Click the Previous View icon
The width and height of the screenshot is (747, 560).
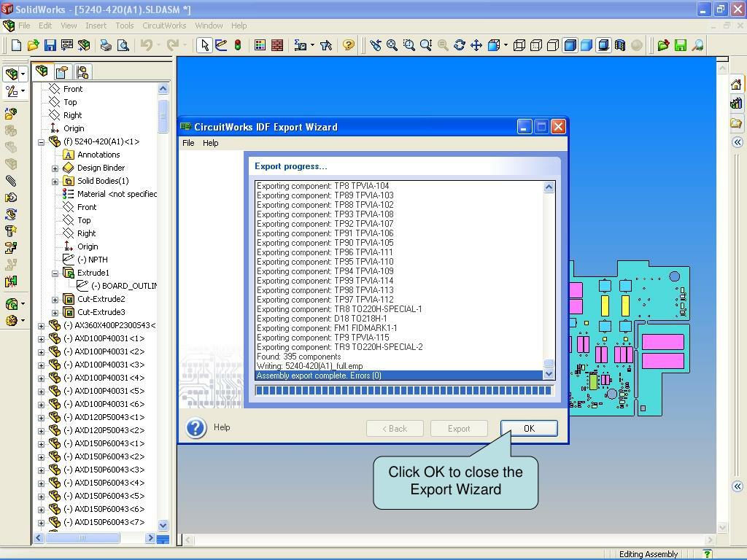[x=376, y=45]
